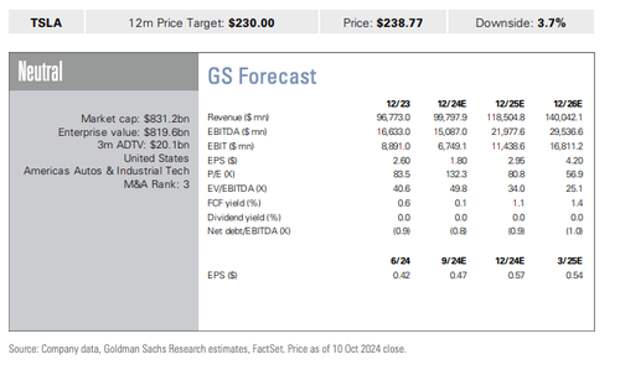The width and height of the screenshot is (620, 370).
Task: Select the 3/25E EPS value 0.54
Action: click(x=574, y=275)
